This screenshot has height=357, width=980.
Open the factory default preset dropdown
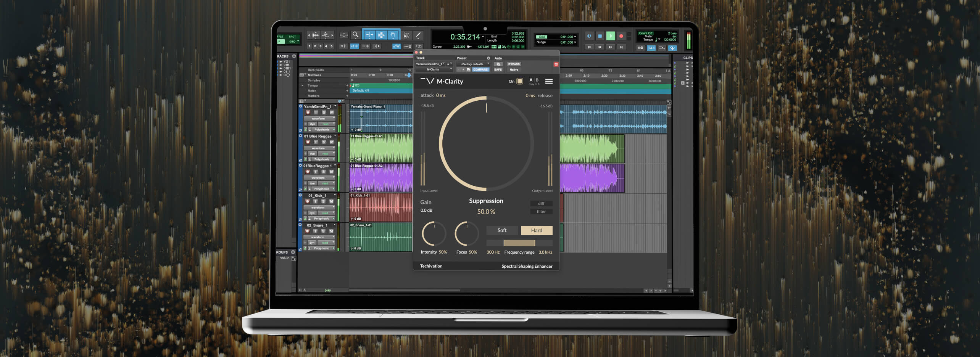coord(473,64)
